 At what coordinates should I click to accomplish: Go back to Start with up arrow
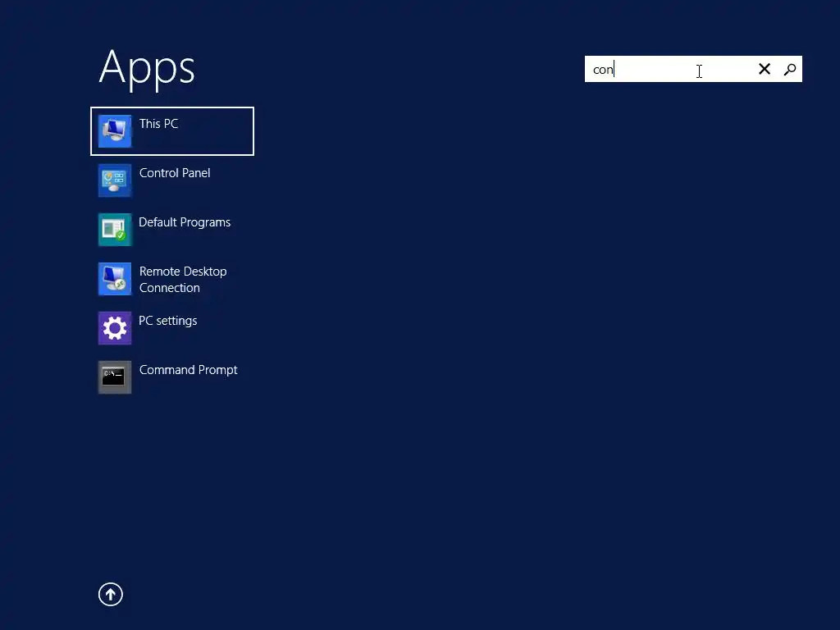[x=111, y=594]
